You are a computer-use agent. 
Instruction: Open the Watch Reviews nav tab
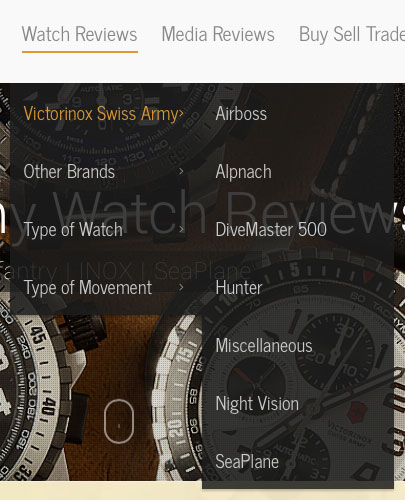pos(79,34)
